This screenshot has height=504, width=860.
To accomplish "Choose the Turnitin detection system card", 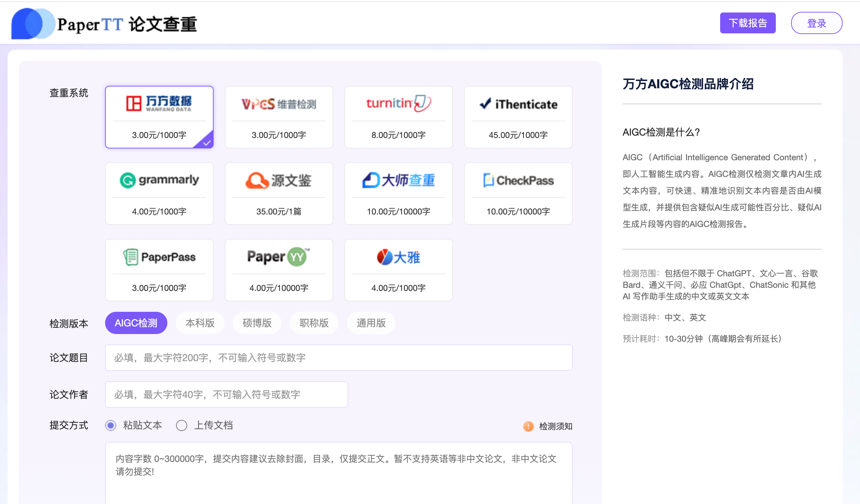I will [x=399, y=117].
